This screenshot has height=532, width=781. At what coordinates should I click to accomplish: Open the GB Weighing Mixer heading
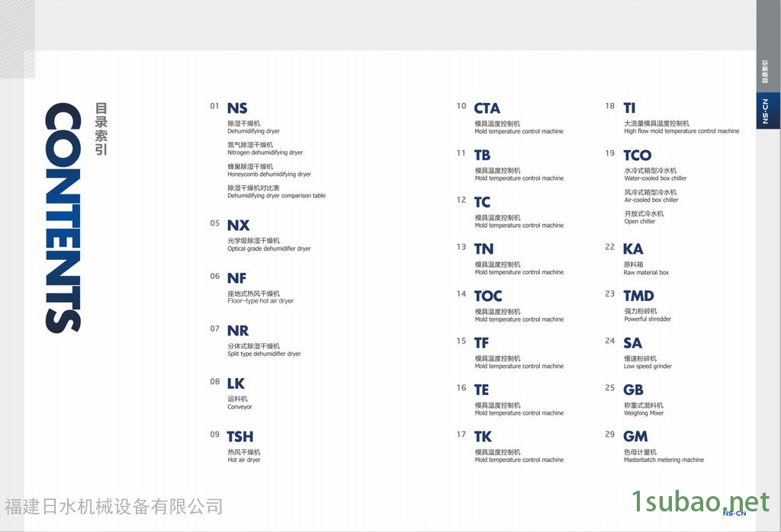coord(633,389)
